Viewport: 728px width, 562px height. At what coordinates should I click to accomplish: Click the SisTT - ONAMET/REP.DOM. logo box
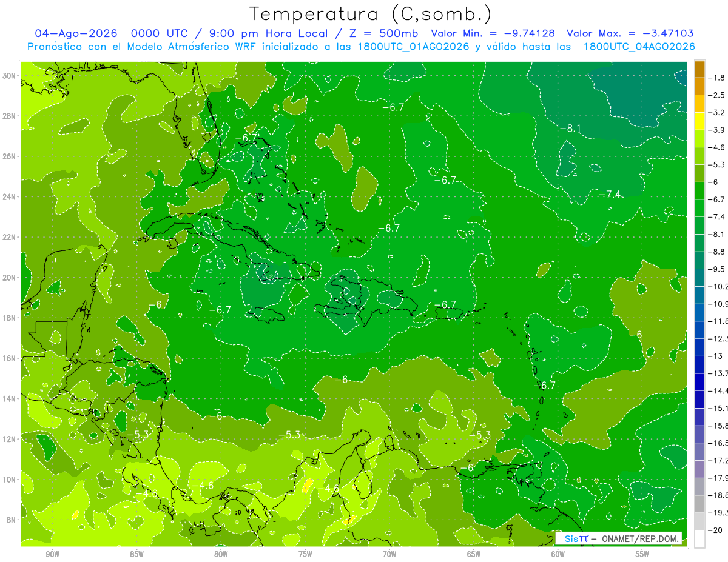619,538
